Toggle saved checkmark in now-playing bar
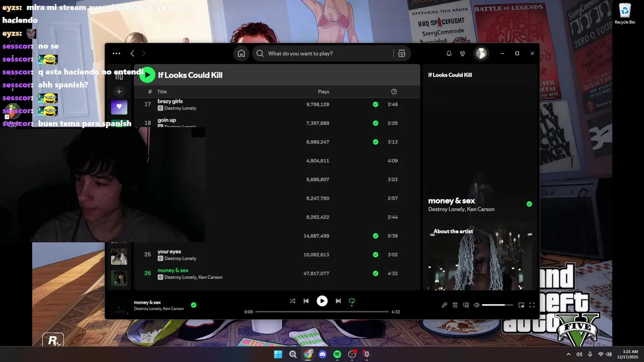644x362 pixels. coord(194,305)
